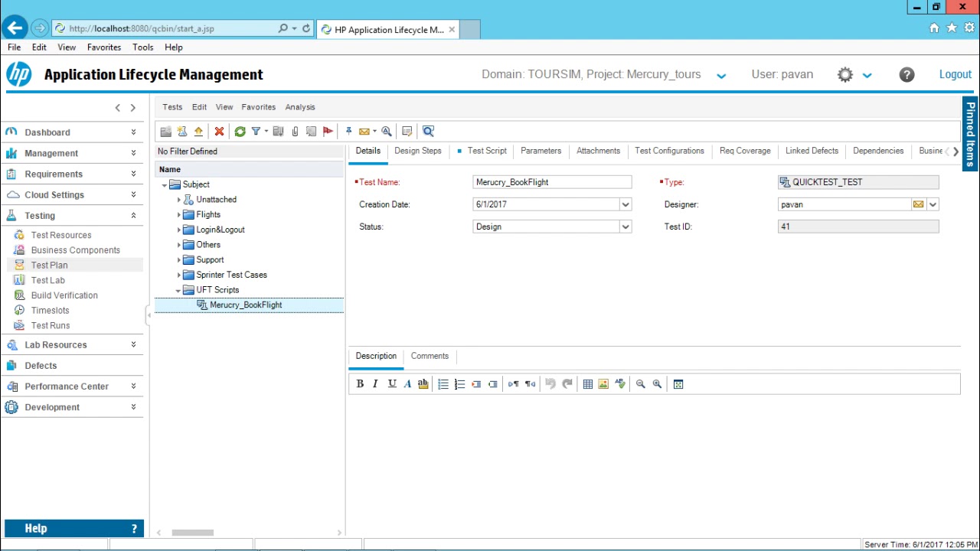Open the Domain and Project dropdown chevron
The height and width of the screenshot is (551, 980).
pyautogui.click(x=721, y=76)
